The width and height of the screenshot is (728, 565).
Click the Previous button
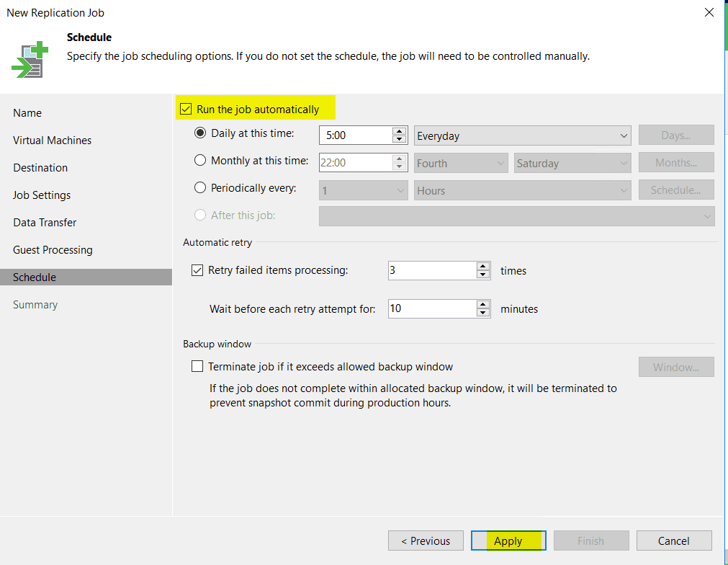pos(426,540)
